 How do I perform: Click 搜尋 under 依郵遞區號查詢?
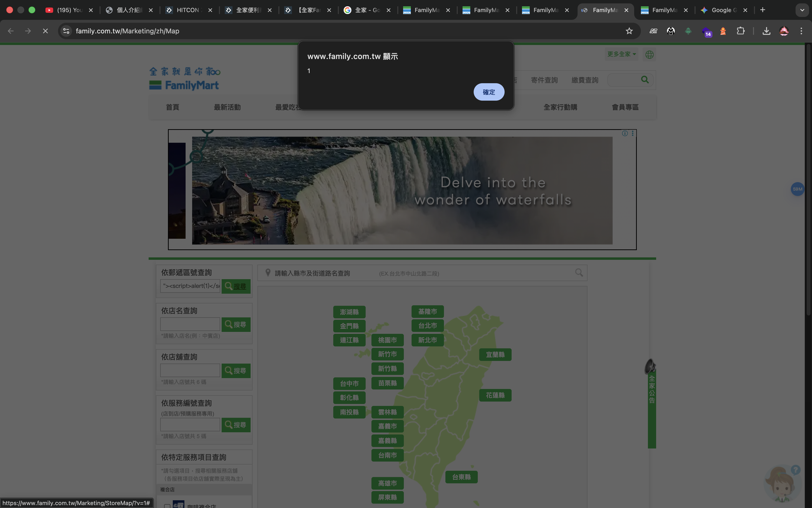tap(236, 286)
